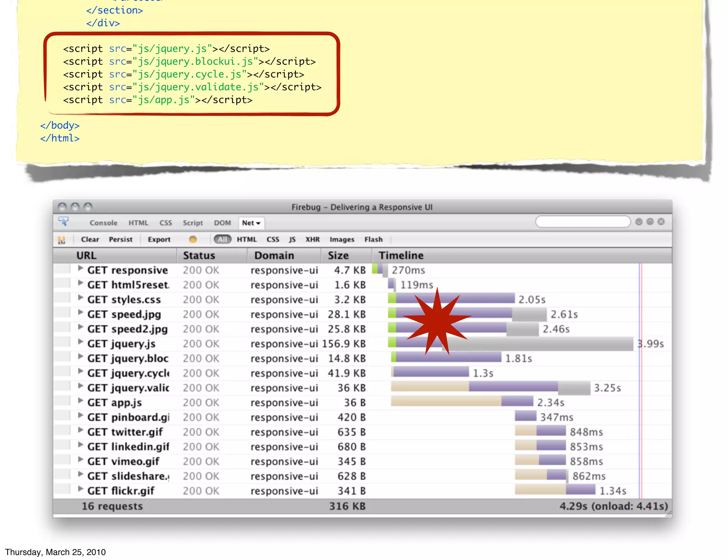The image size is (728, 560).
Task: Click the XHR break icon in toolbar
Action: [x=61, y=240]
